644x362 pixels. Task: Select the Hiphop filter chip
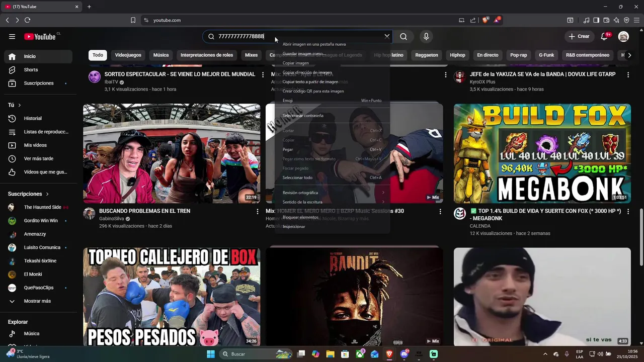click(x=458, y=55)
